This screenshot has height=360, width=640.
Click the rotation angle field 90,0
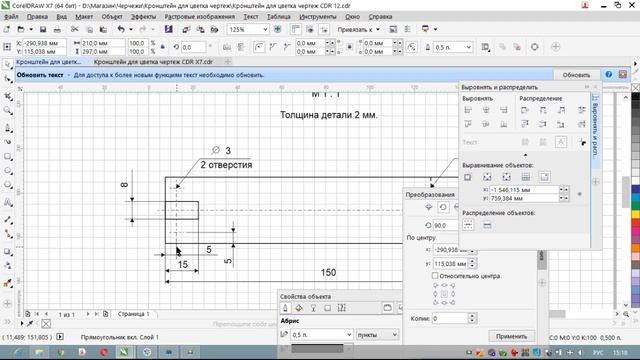(x=446, y=225)
